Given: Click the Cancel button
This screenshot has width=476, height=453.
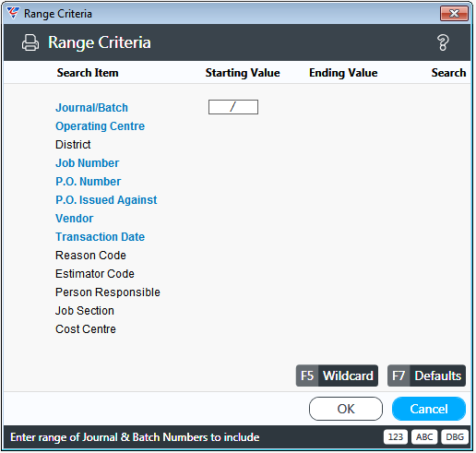Looking at the screenshot, I should pyautogui.click(x=429, y=409).
